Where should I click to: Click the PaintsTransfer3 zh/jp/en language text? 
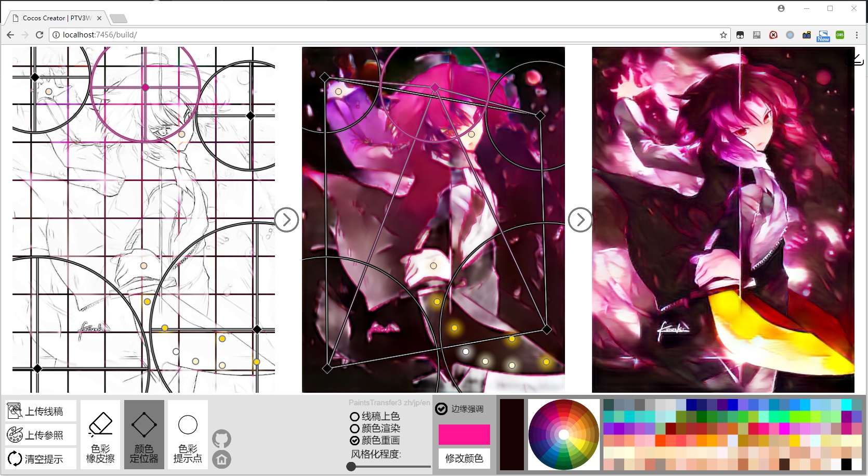[389, 403]
